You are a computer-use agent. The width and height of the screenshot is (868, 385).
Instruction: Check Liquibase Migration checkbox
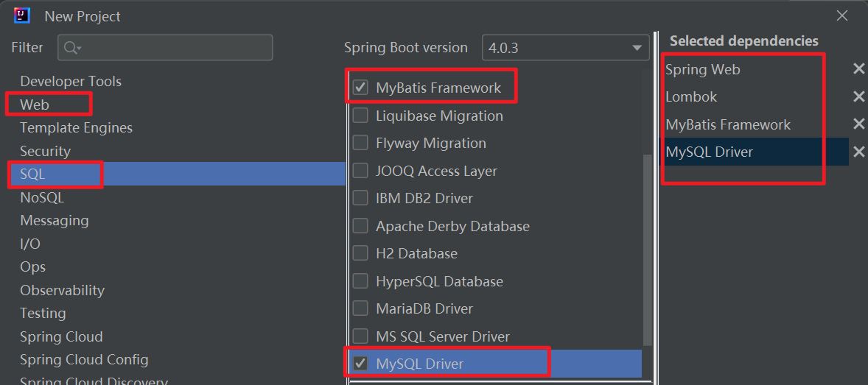[x=360, y=115]
